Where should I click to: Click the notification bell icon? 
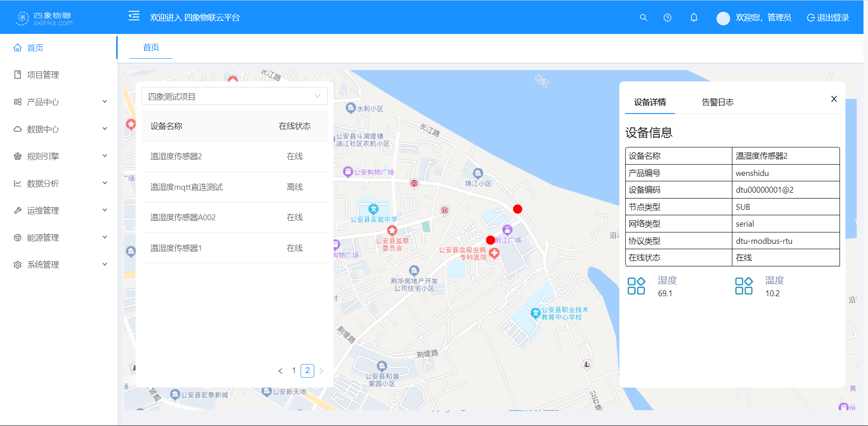[x=694, y=18]
